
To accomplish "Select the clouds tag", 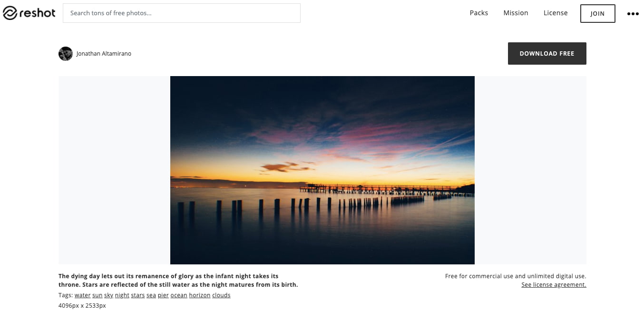I will click(221, 295).
